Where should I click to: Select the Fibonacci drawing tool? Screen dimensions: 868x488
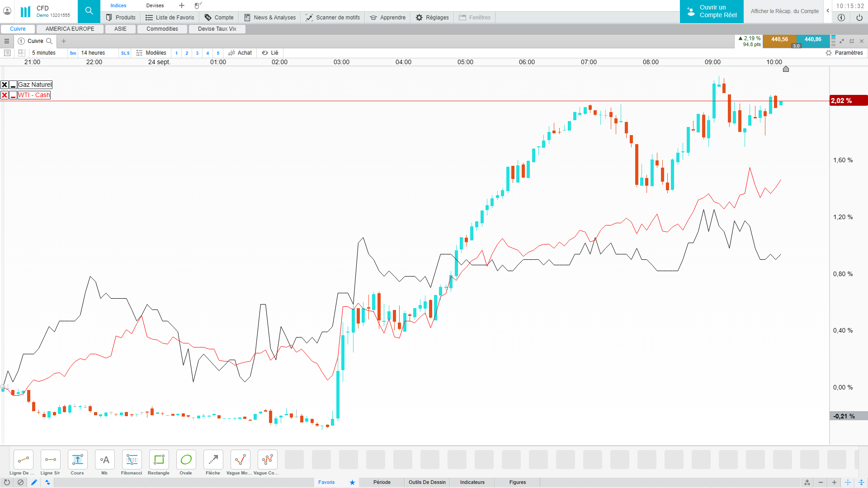tap(132, 460)
